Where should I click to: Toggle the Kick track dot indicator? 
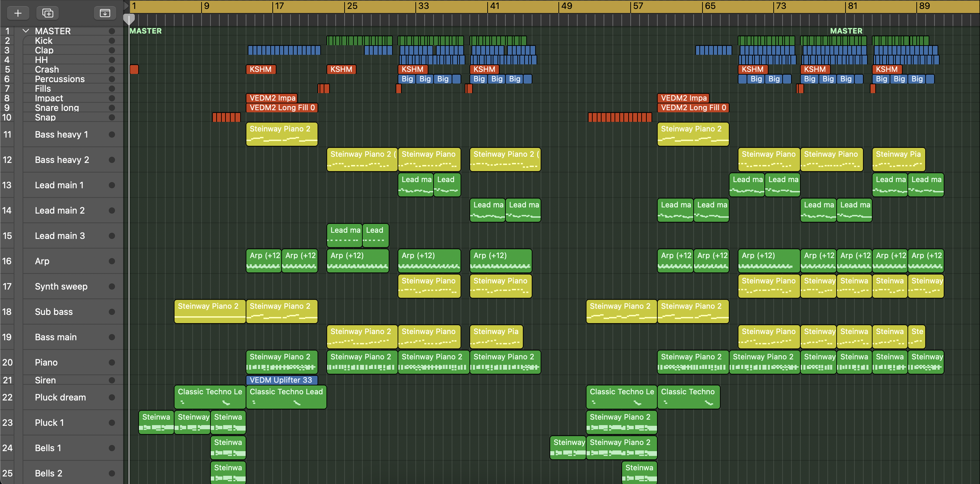[112, 41]
